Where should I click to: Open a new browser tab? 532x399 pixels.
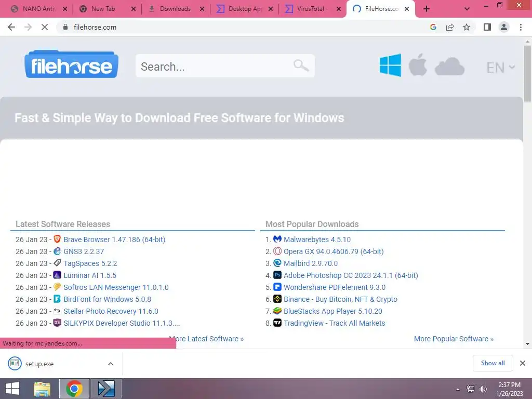click(427, 9)
